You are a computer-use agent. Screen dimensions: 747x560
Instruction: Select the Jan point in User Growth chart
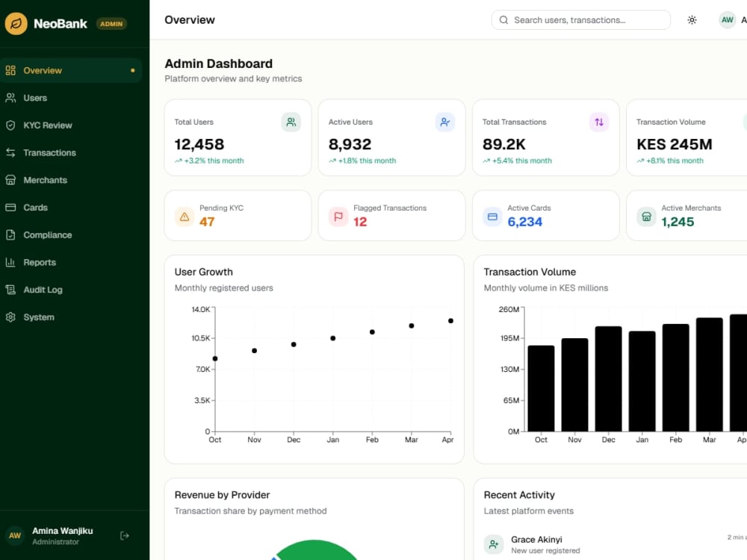pyautogui.click(x=333, y=338)
